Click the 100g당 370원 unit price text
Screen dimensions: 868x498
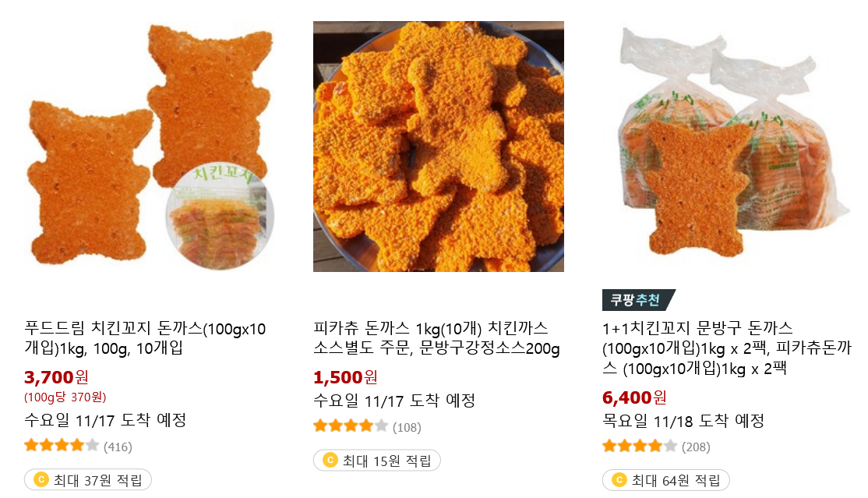tap(65, 397)
